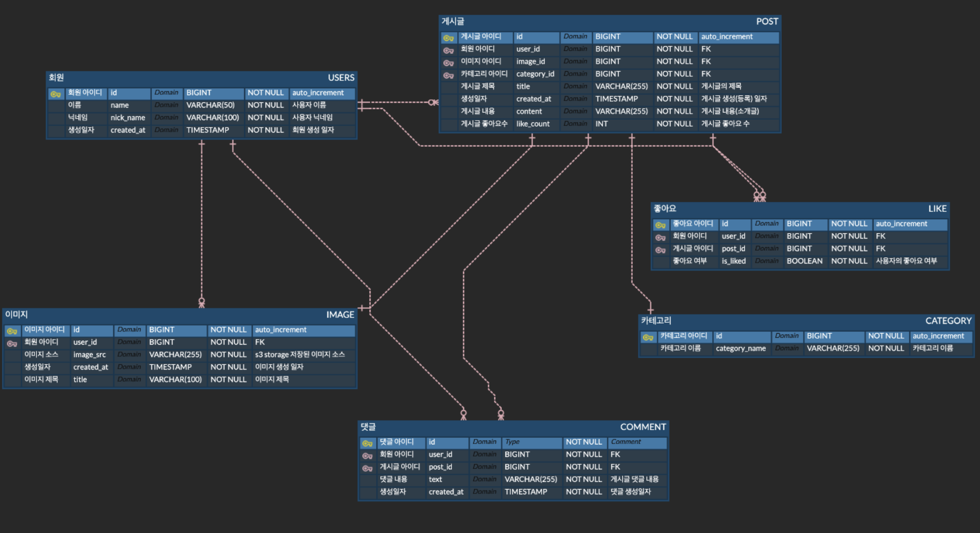The width and height of the screenshot is (980, 533).
Task: Click the Comment placeholder in COMMENT id row
Action: [x=626, y=442]
